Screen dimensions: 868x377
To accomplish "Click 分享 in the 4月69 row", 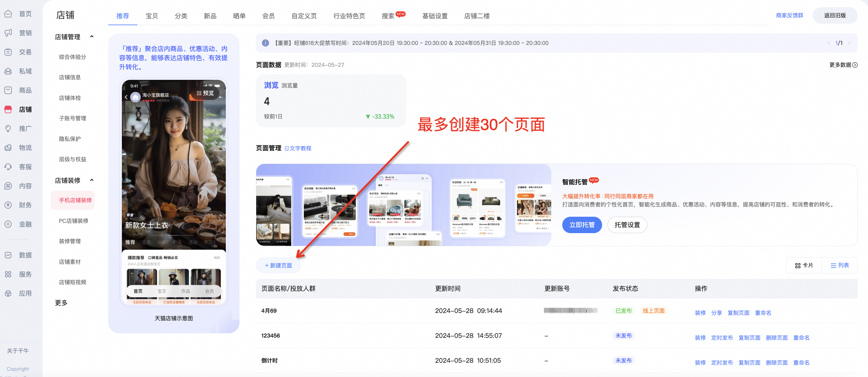I will [x=716, y=313].
